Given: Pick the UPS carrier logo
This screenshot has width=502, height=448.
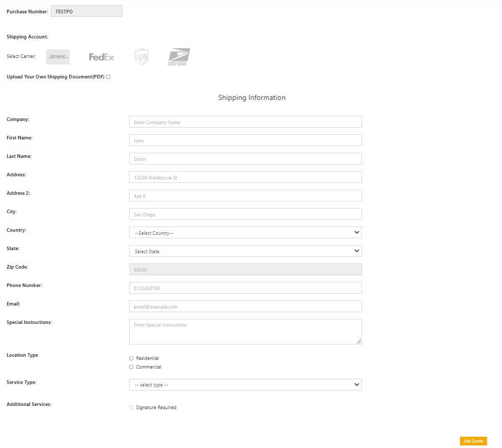Looking at the screenshot, I should (x=141, y=57).
